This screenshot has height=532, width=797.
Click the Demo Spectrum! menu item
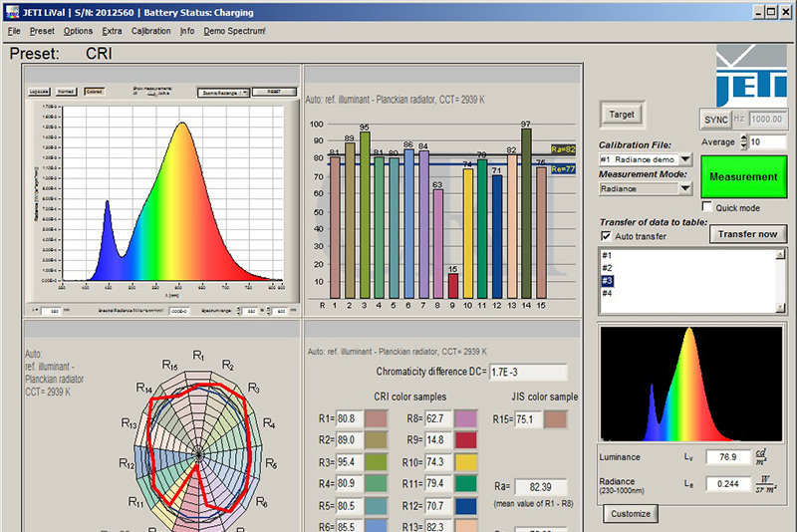coord(234,31)
